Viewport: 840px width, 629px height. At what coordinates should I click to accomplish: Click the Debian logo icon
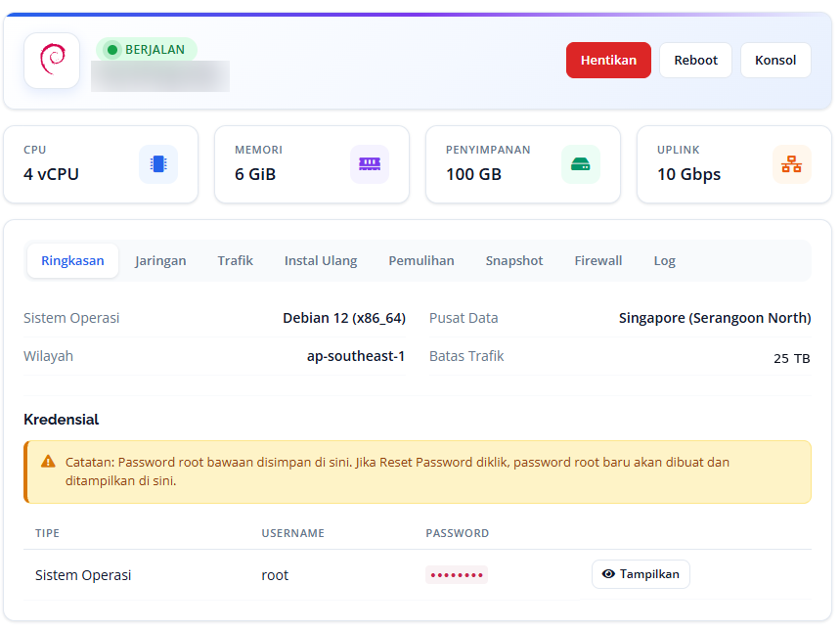coord(52,60)
